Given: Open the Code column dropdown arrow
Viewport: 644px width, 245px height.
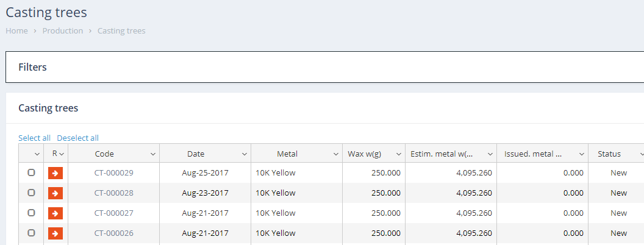Looking at the screenshot, I should (x=152, y=154).
